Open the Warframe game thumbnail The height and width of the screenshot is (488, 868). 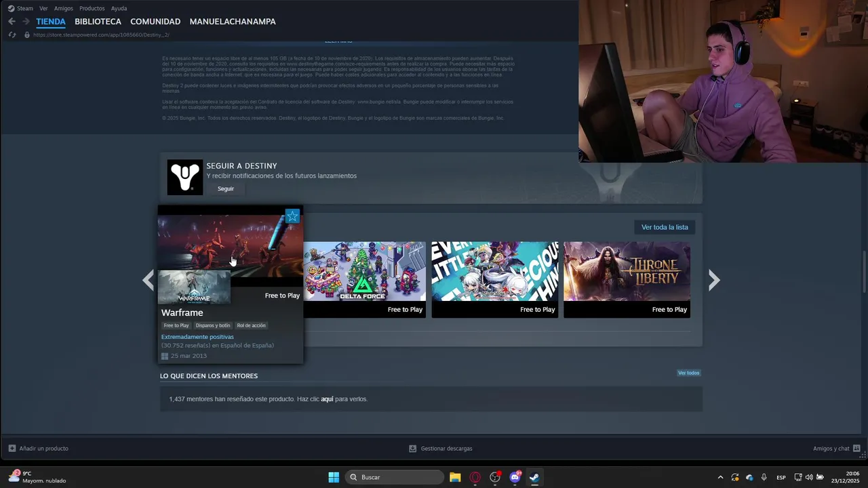point(194,287)
